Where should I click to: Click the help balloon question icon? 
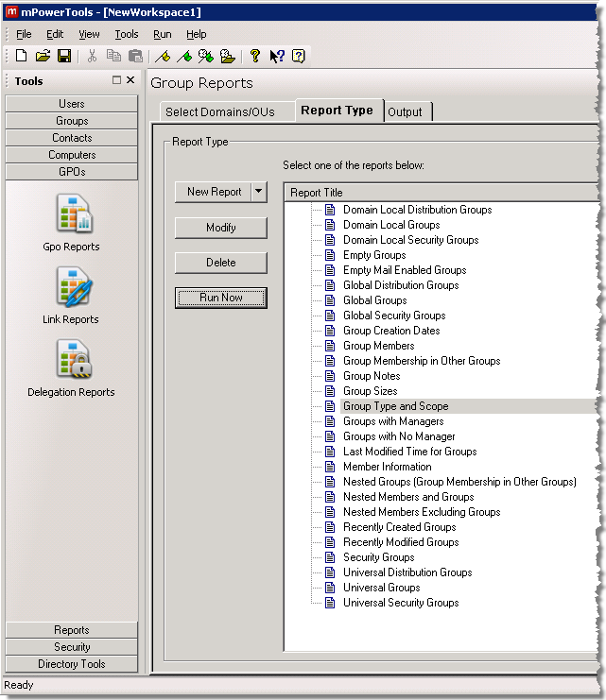299,56
